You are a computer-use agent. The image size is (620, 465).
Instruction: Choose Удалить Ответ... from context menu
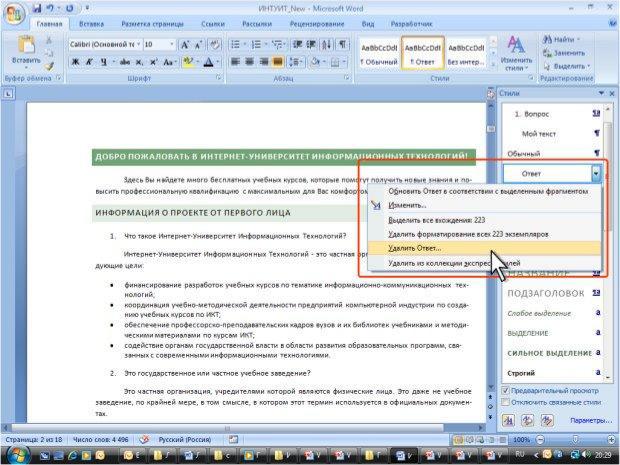pos(484,248)
